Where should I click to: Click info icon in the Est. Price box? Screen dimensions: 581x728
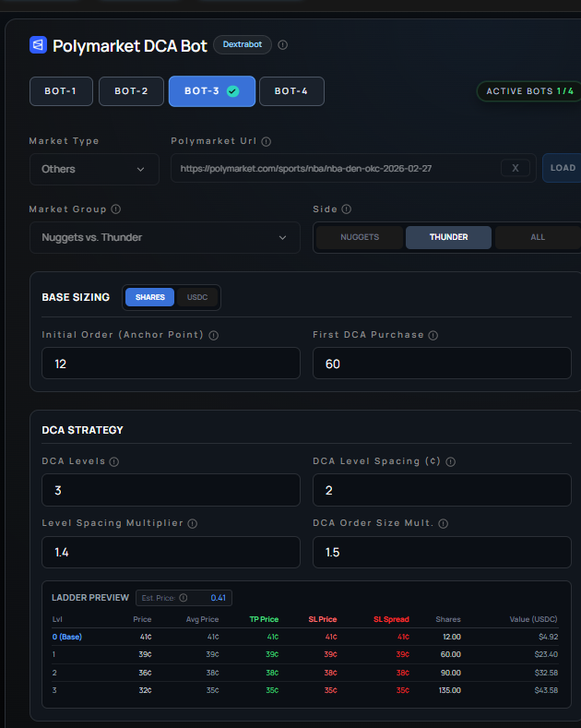pos(184,598)
